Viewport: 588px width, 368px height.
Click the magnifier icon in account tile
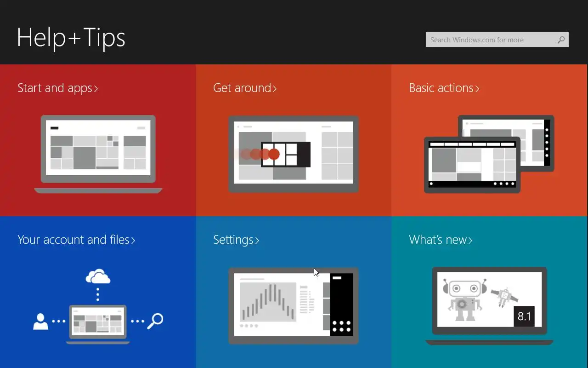[x=155, y=321]
